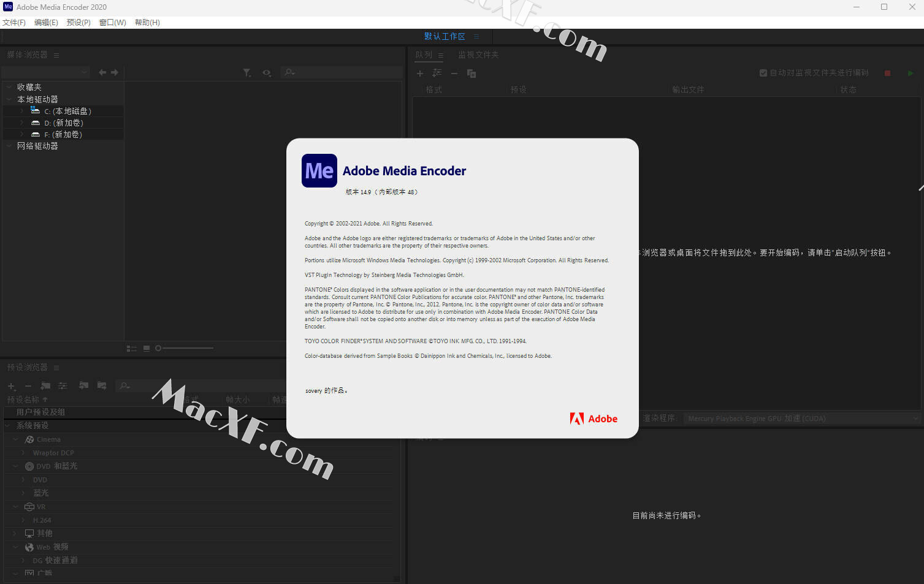Import presets icon in Preset Browser
Viewport: 924px width, 584px height.
84,385
